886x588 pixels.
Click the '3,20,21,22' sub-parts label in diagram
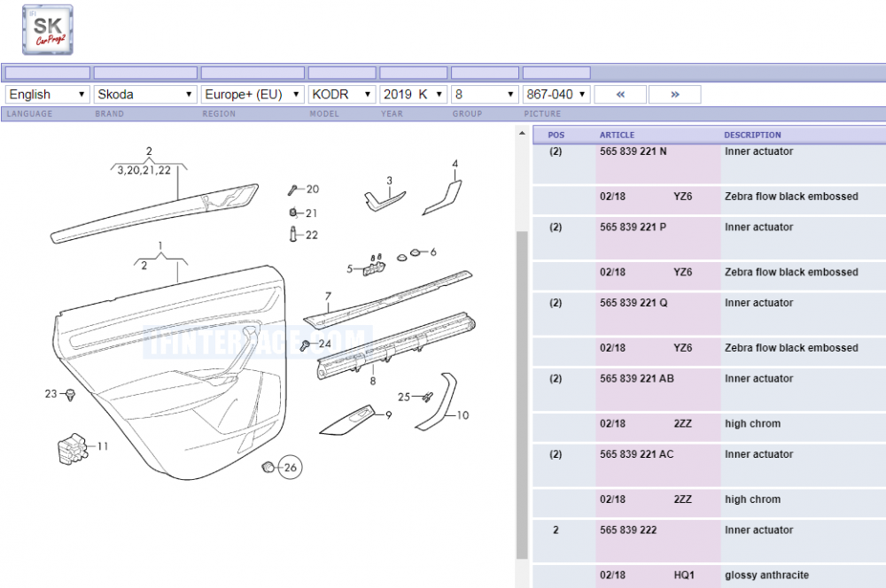pyautogui.click(x=144, y=170)
